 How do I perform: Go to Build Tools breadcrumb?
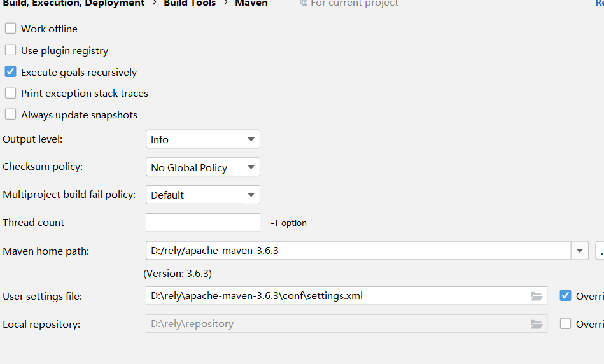click(x=190, y=3)
